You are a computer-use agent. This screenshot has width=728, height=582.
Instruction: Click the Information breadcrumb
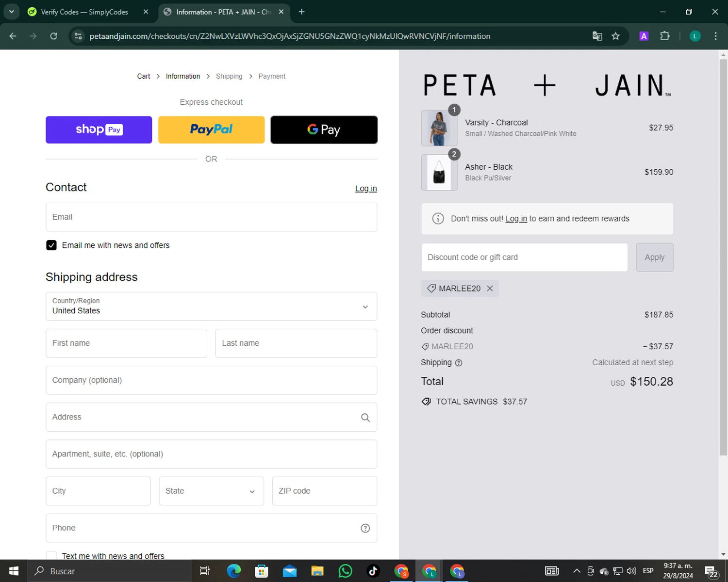tap(183, 76)
